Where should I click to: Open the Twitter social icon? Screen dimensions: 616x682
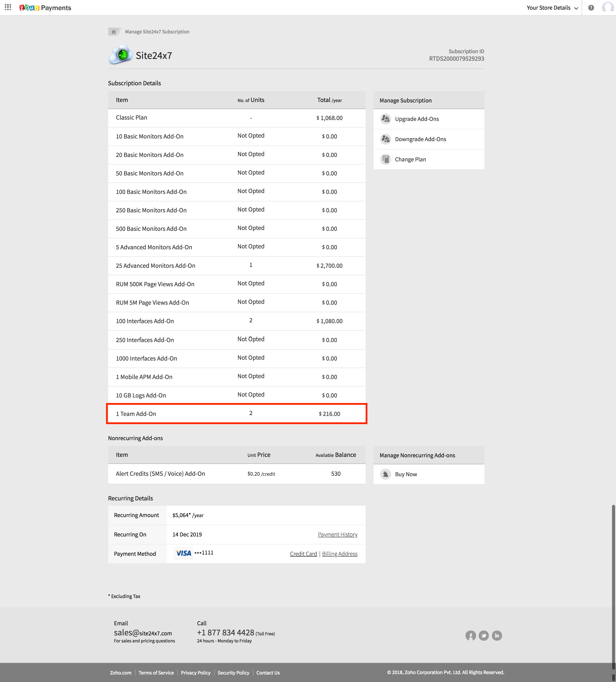pyautogui.click(x=484, y=636)
